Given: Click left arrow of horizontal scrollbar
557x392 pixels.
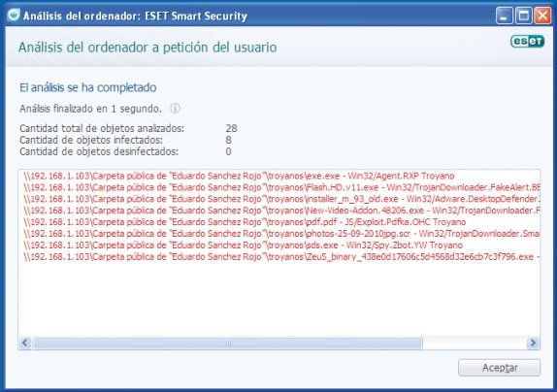Looking at the screenshot, I should 25,343.
